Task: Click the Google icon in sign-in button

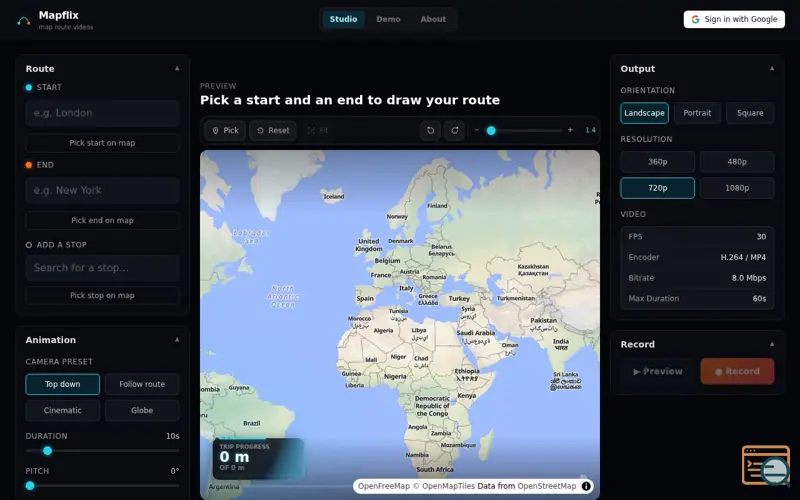Action: (x=695, y=19)
